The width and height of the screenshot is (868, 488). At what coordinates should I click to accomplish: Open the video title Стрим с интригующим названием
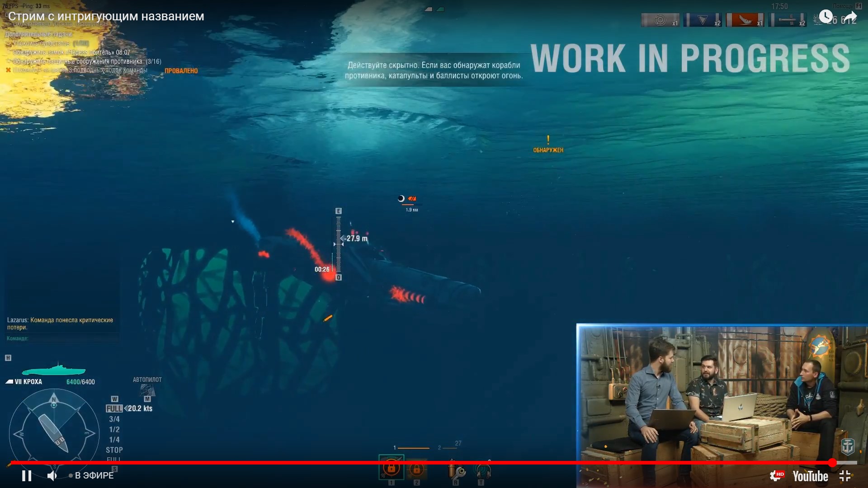coord(106,16)
